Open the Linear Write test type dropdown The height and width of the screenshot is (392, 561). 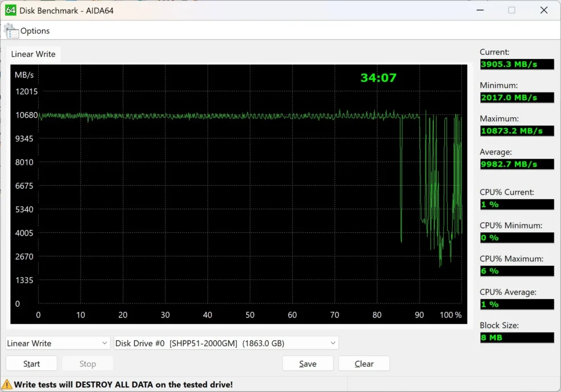click(x=57, y=343)
